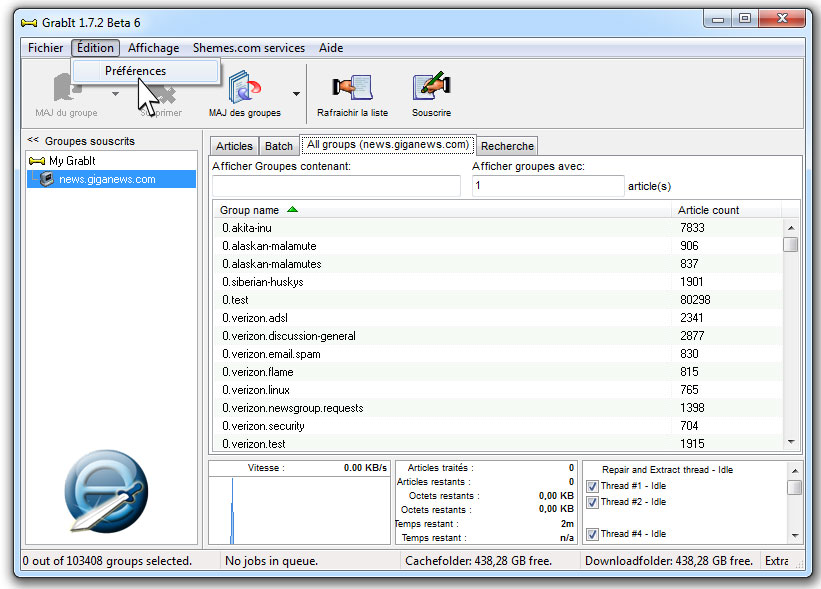Open dropdown arrow next to MAJ du groupe
Image resolution: width=821 pixels, height=589 pixels.
click(116, 94)
